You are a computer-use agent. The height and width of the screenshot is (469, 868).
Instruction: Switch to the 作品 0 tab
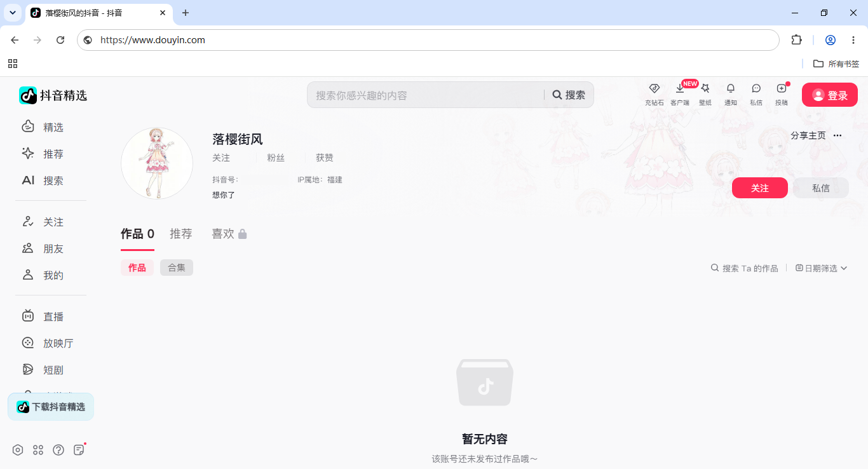pos(137,234)
